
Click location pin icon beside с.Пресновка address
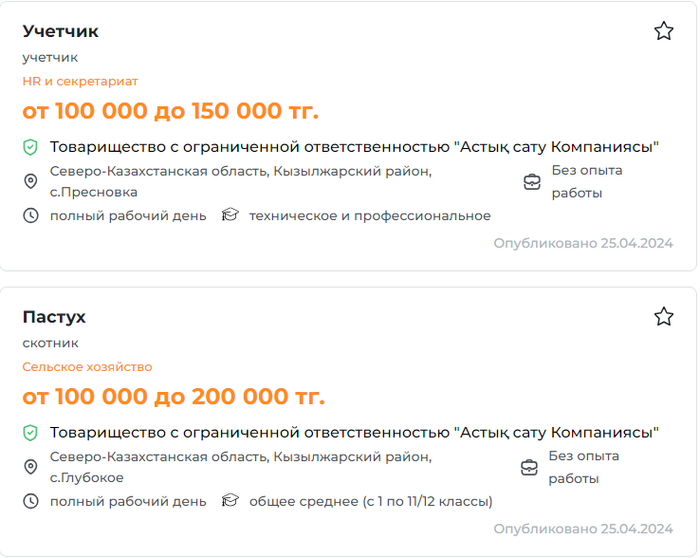point(31,181)
